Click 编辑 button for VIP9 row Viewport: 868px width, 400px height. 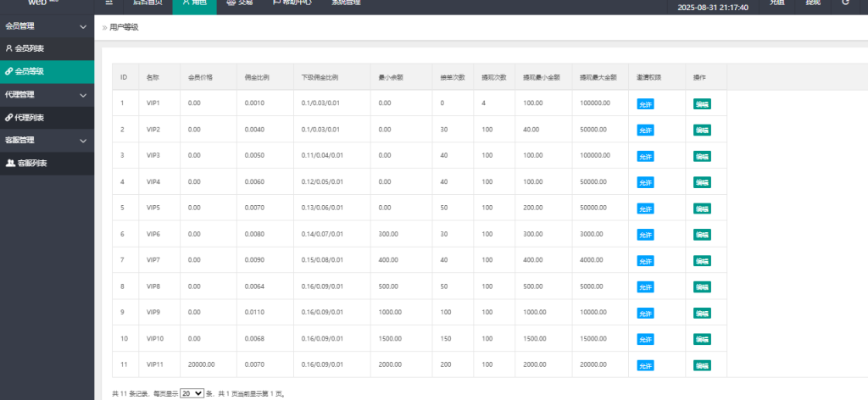tap(702, 313)
